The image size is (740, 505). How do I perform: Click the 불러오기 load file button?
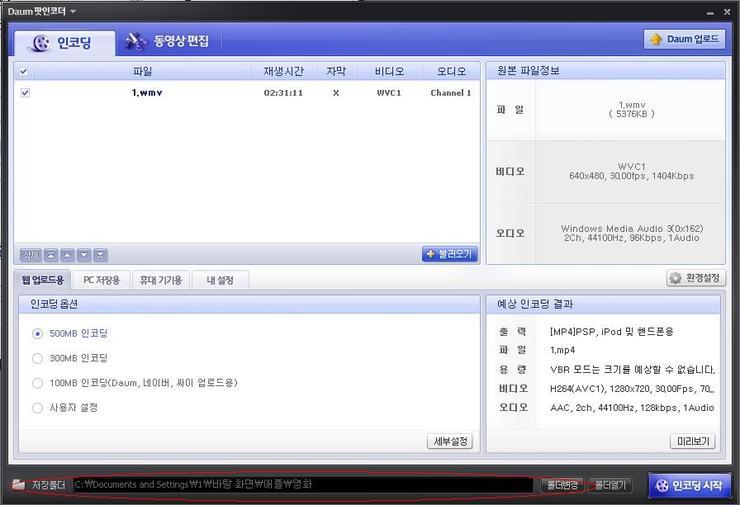449,254
